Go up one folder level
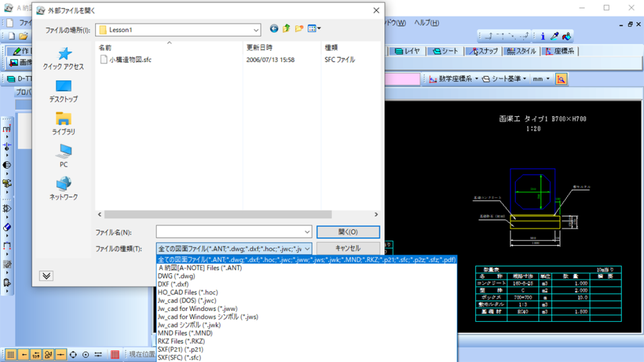 [x=286, y=29]
